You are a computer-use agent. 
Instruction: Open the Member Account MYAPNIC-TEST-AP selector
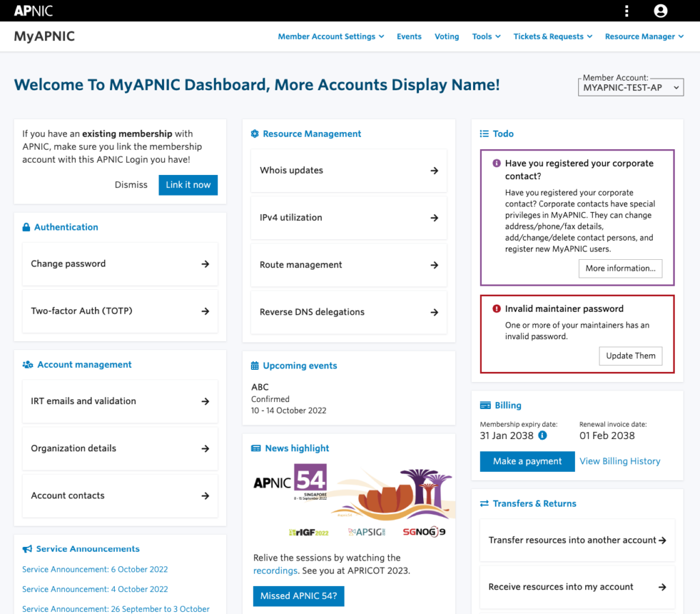coord(631,88)
